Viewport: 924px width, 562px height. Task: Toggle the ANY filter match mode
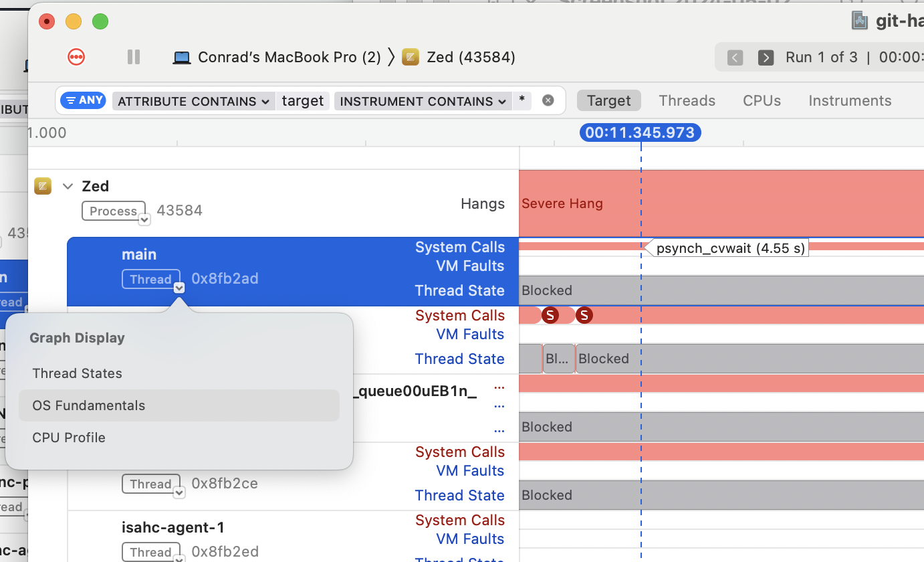(x=84, y=100)
